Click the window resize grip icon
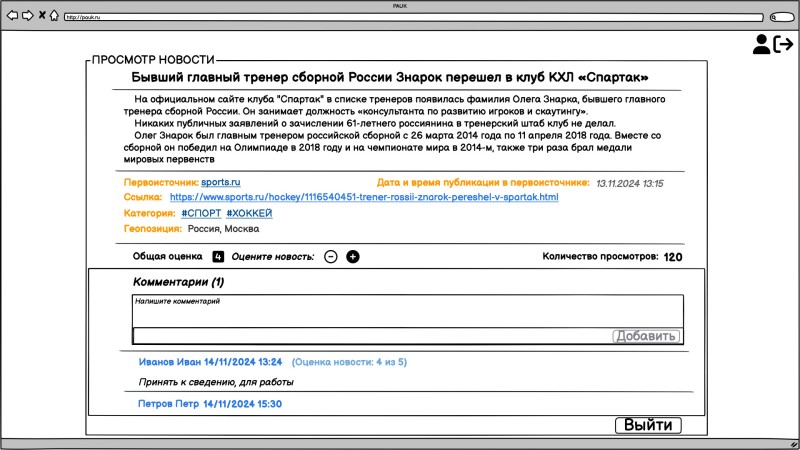 (x=794, y=445)
